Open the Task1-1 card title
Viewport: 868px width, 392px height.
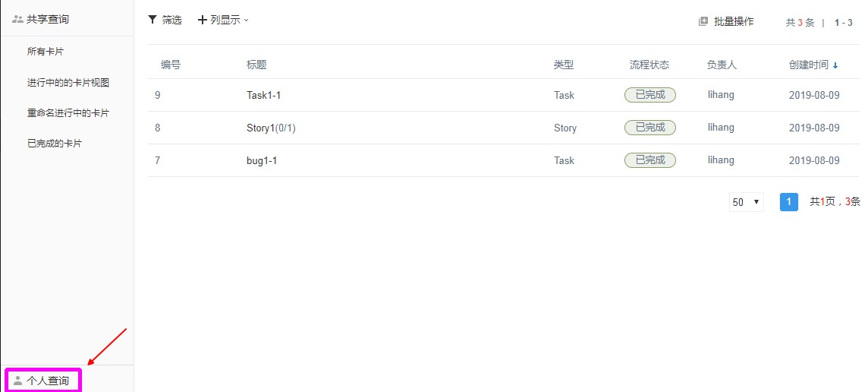263,95
